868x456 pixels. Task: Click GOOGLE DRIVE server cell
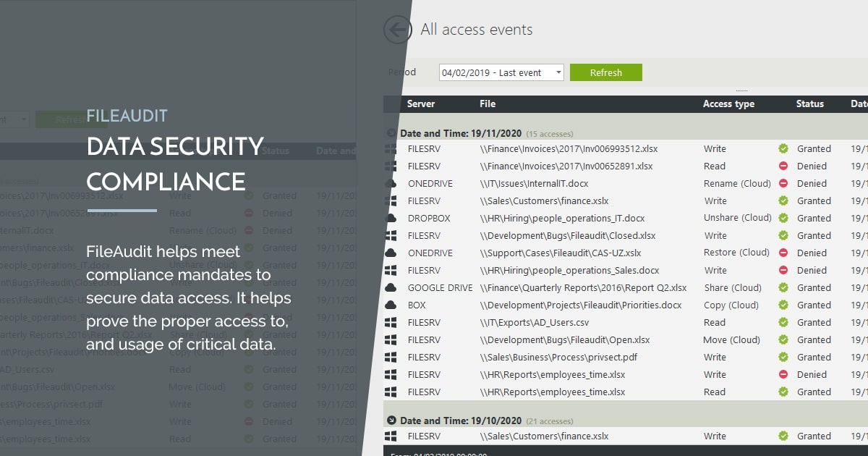pos(440,288)
